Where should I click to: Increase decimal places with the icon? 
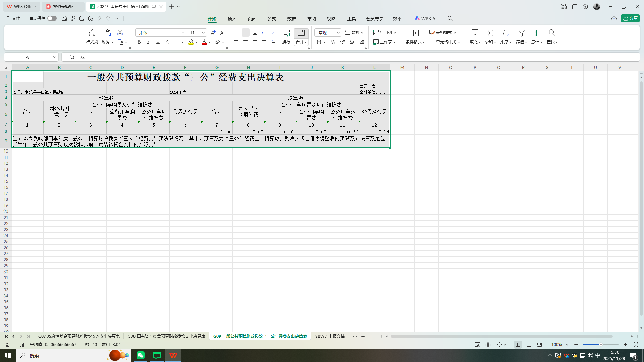coord(352,42)
